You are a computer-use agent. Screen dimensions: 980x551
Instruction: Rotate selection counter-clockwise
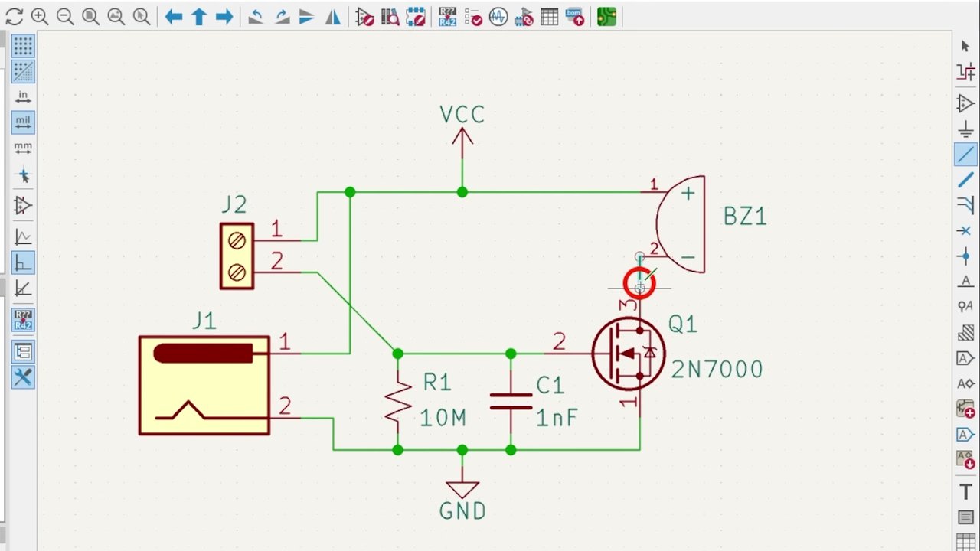256,17
